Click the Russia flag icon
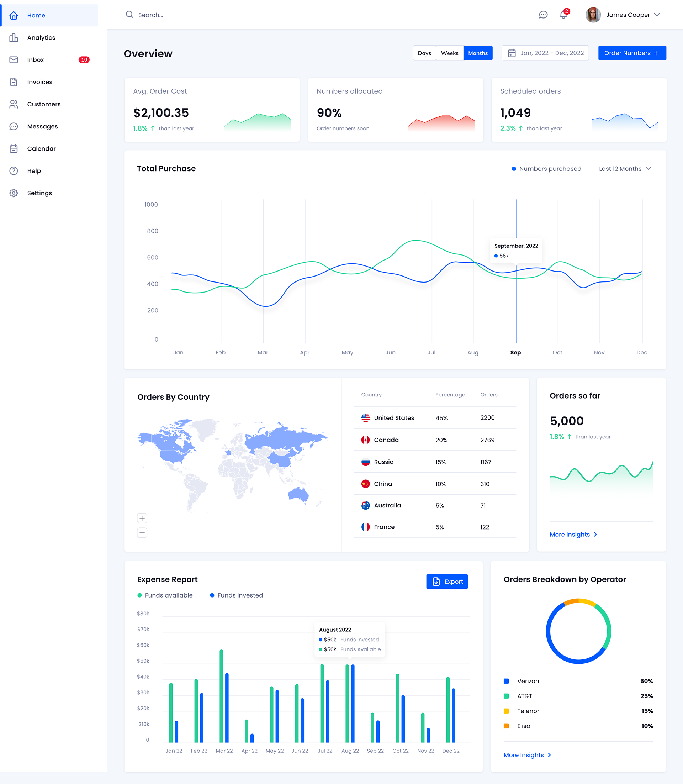The width and height of the screenshot is (683, 784). (366, 462)
